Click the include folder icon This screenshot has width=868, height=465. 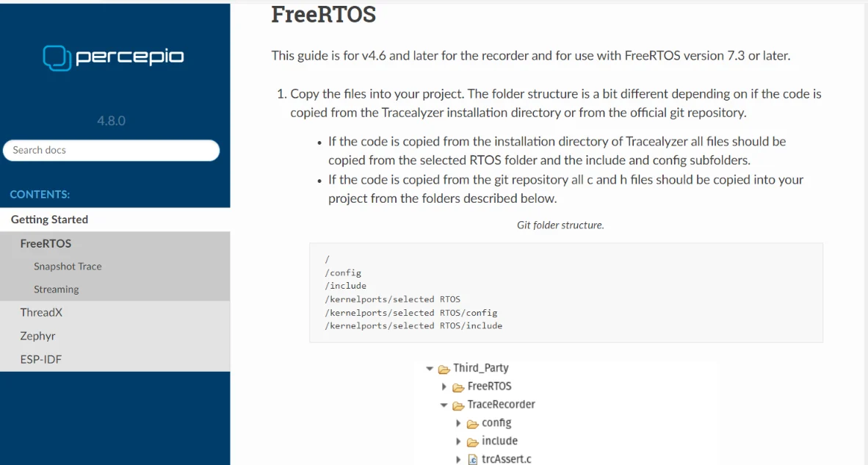pyautogui.click(x=473, y=442)
